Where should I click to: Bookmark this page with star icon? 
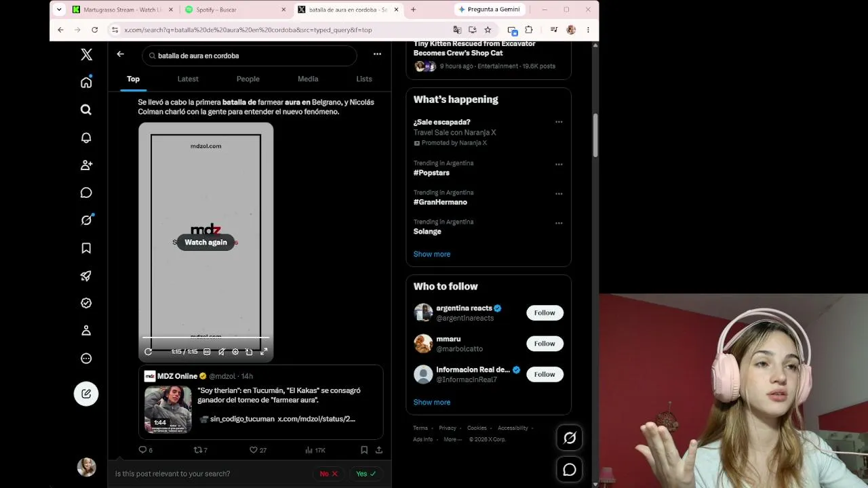coord(488,30)
